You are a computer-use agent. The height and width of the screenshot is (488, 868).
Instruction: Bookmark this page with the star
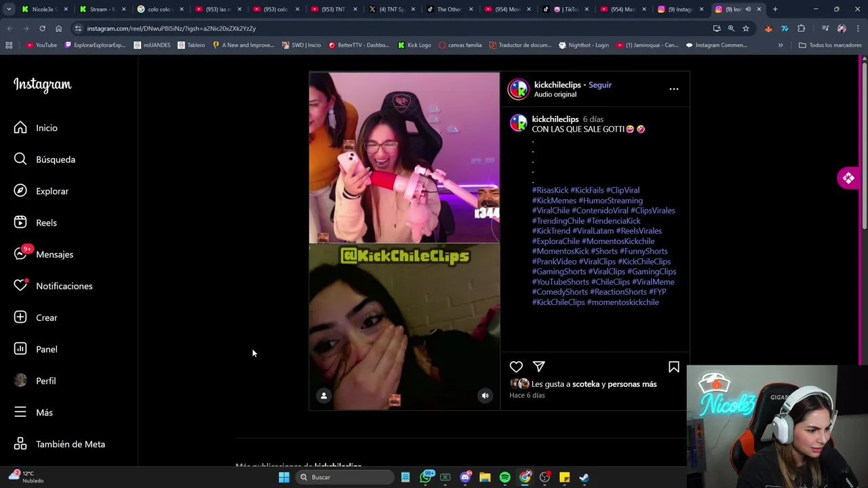click(746, 28)
